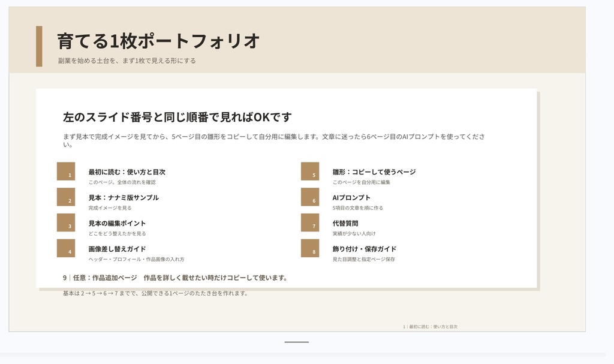
Task: Click footer label 1｜最初に読む：使い方と目次
Action: (x=430, y=327)
